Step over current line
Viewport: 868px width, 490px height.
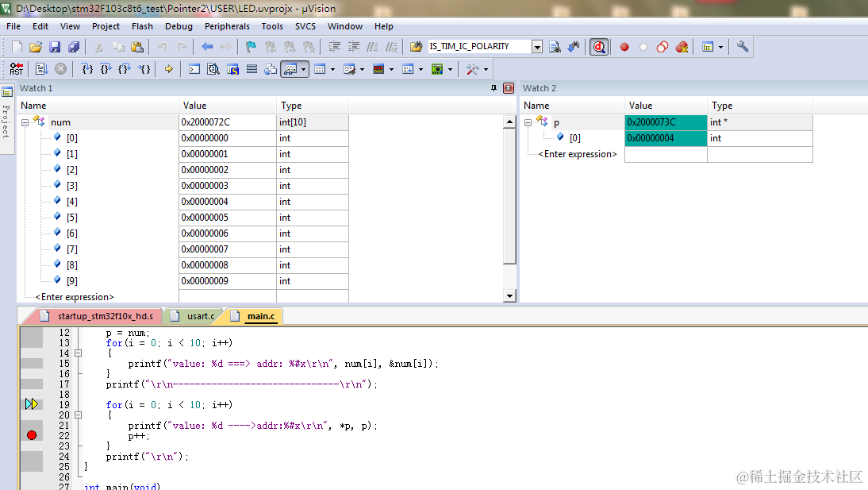(106, 69)
